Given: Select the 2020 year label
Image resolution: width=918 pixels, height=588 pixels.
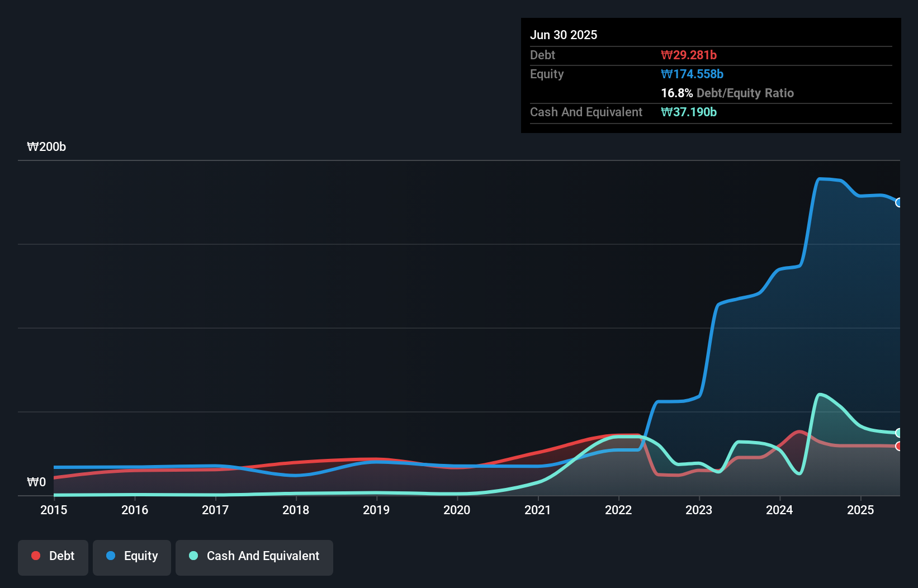Looking at the screenshot, I should coord(457,510).
